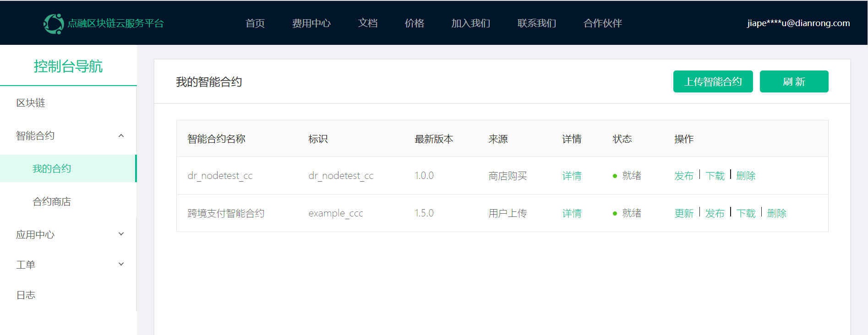Image resolution: width=868 pixels, height=335 pixels.
Task: Click 更新 for 跨境支付智能合约
Action: pos(684,213)
